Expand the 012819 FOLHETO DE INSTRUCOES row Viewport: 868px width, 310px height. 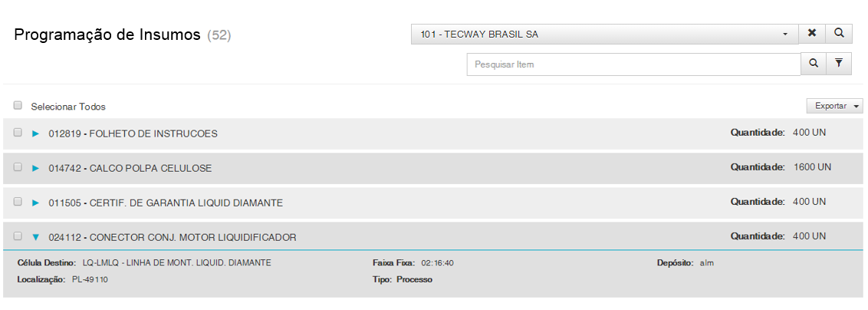tap(35, 134)
